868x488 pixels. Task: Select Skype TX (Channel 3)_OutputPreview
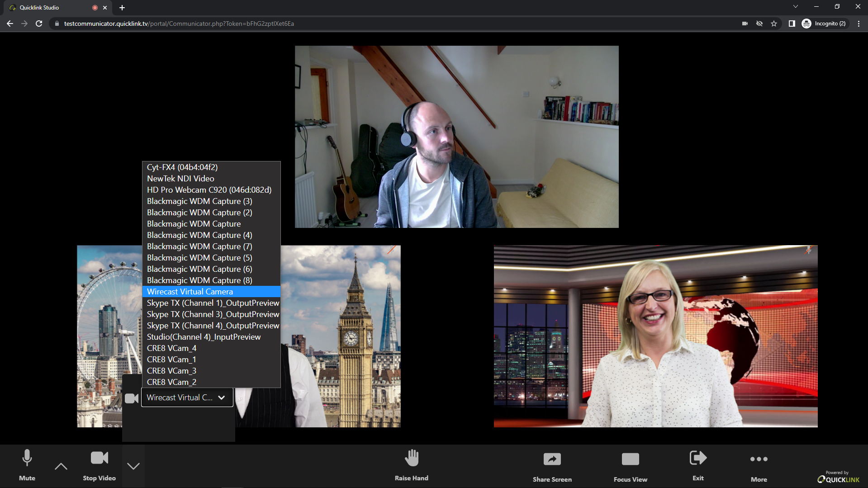[212, 314]
